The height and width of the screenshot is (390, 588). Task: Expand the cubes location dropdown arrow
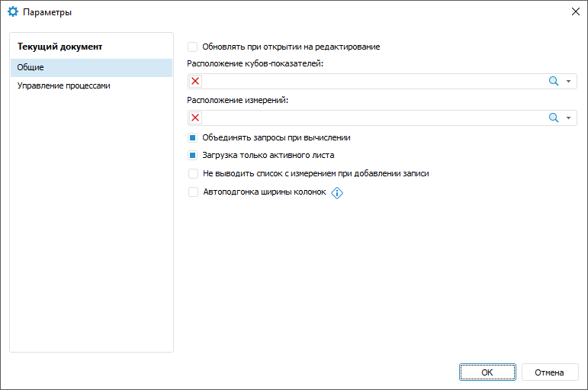pos(568,82)
